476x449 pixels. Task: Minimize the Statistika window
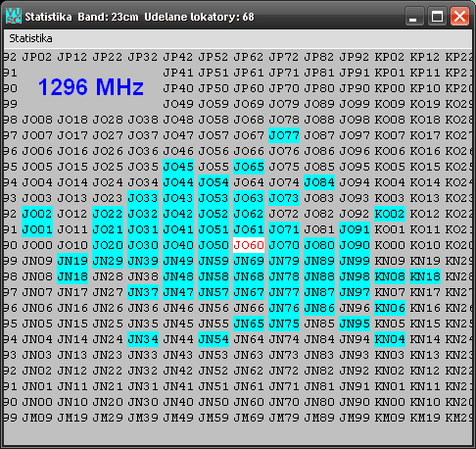point(414,16)
